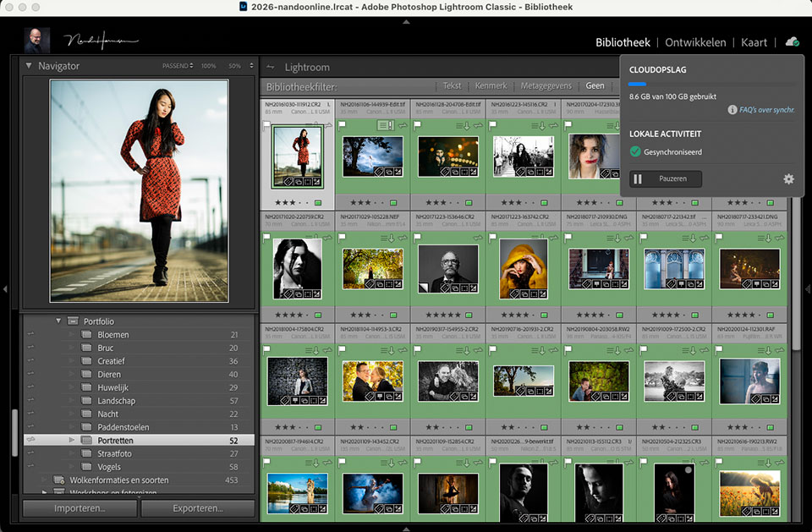Collapse the Navigator panel triangle
This screenshot has width=812, height=532.
coord(27,65)
